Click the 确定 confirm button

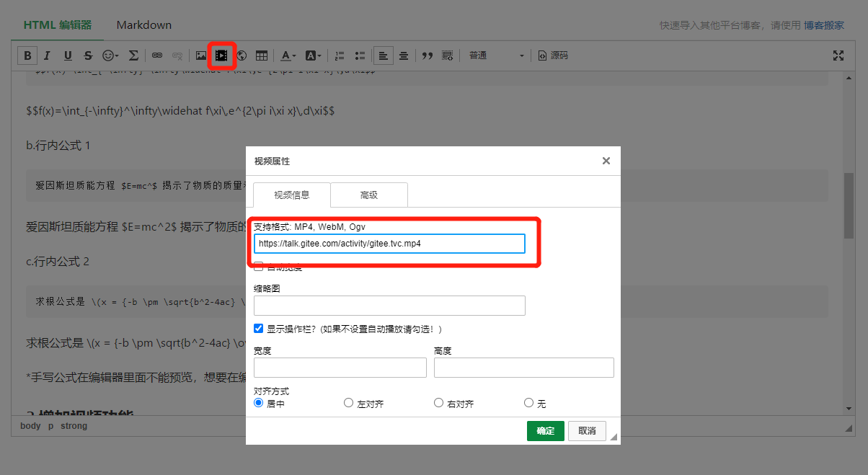point(546,430)
